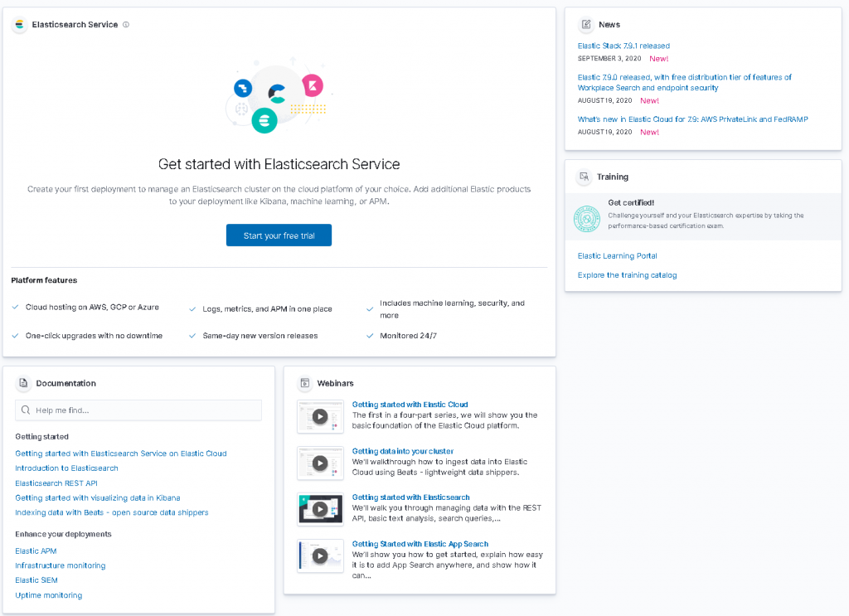Click Same-day new version releases text
The width and height of the screenshot is (849, 616).
260,336
